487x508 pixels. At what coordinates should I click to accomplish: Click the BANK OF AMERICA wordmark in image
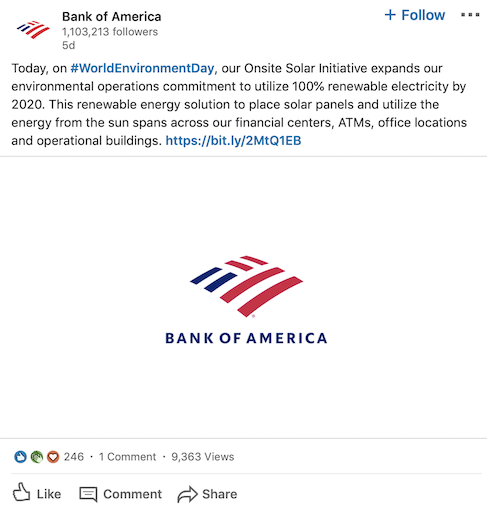(x=246, y=338)
